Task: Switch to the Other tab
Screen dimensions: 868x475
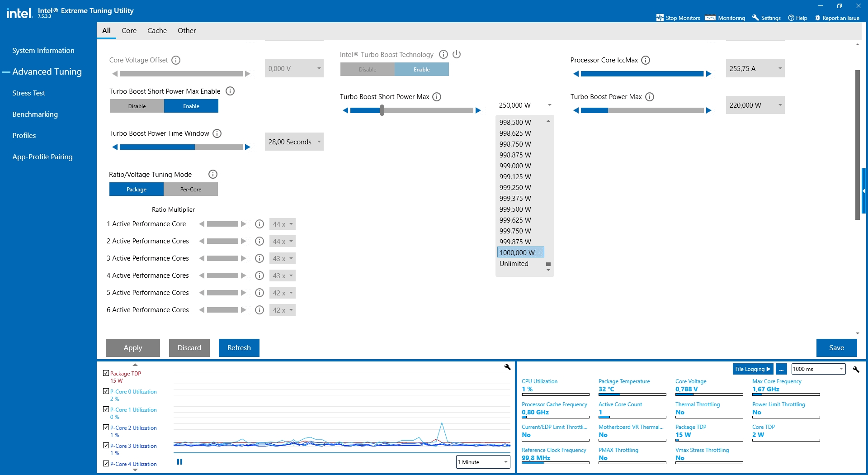Action: pos(187,31)
